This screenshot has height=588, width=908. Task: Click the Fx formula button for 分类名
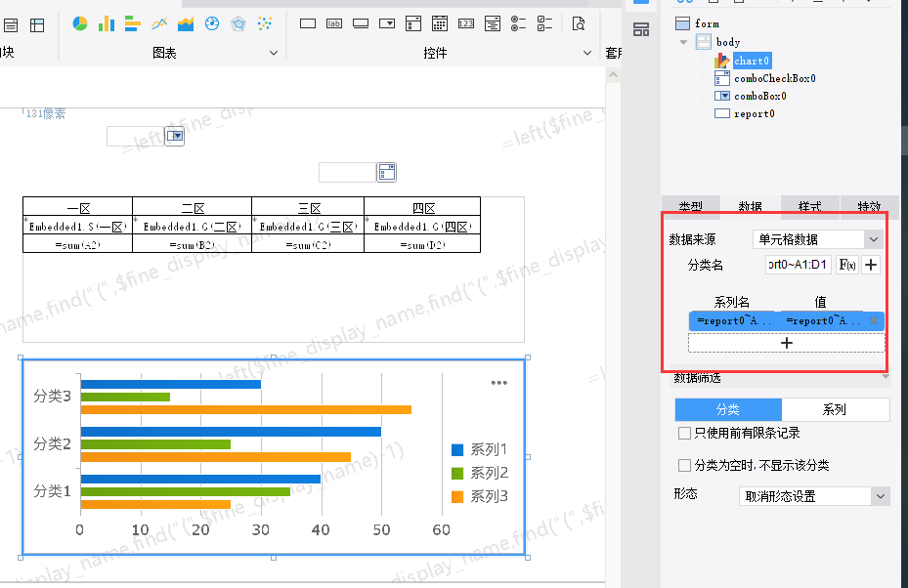click(x=847, y=265)
